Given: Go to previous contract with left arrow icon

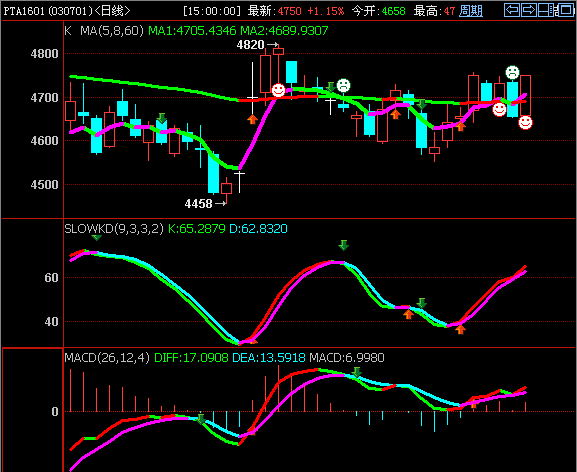Looking at the screenshot, I should (511, 10).
